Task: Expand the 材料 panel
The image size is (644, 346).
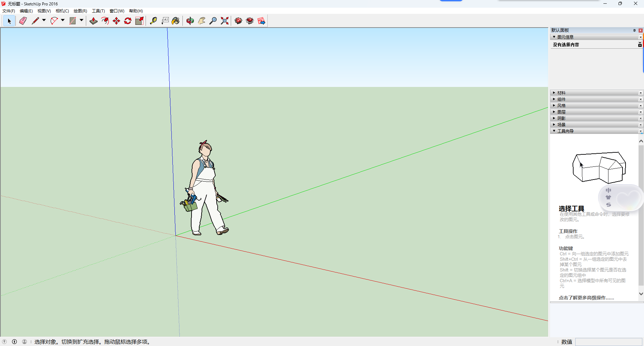Action: [562, 93]
